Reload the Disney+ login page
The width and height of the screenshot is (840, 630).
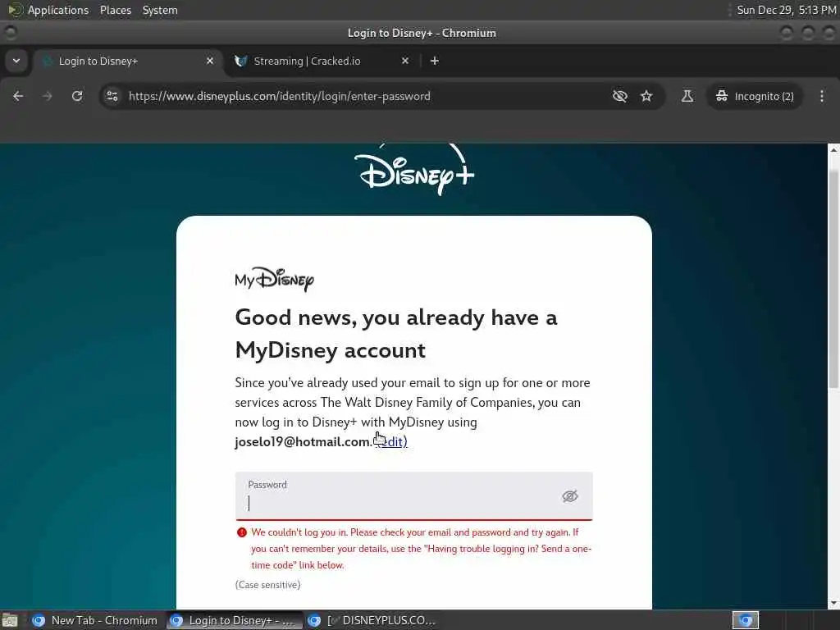point(77,96)
